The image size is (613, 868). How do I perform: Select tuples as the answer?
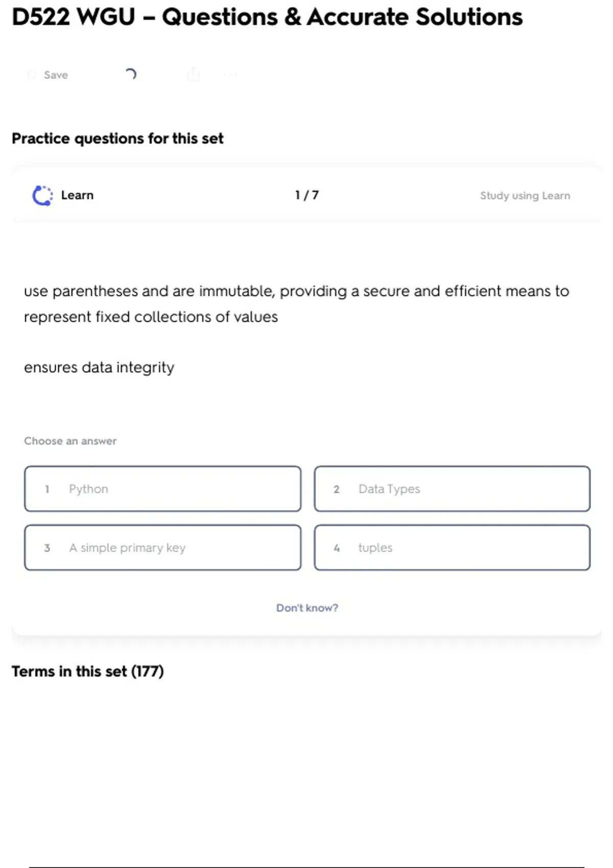click(x=452, y=547)
